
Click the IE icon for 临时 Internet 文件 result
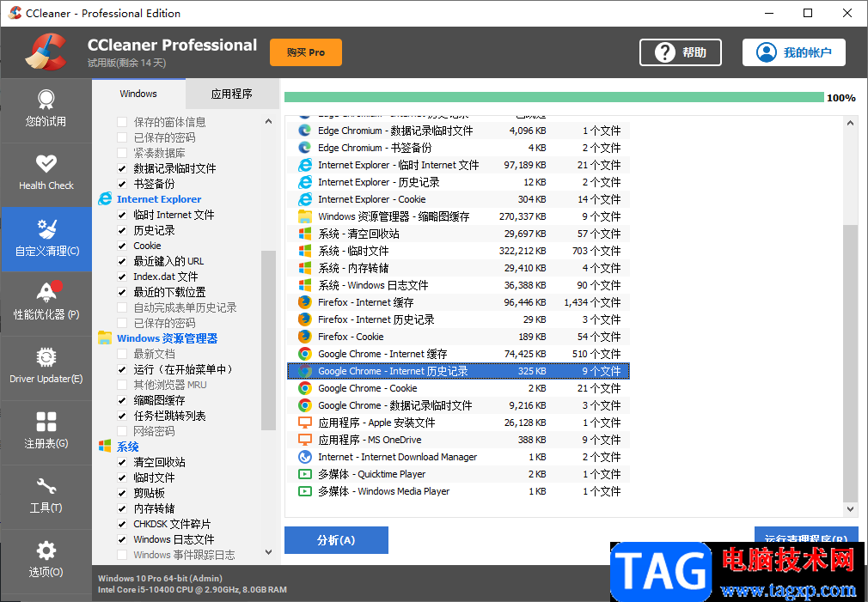click(x=304, y=165)
